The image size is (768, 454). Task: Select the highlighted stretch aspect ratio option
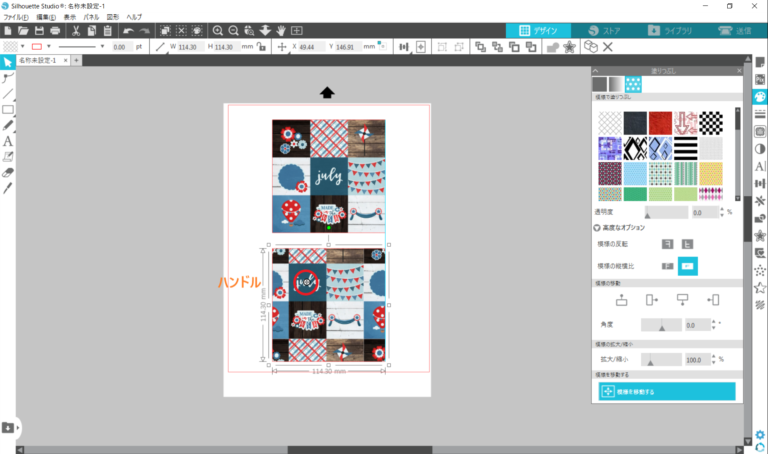click(687, 266)
